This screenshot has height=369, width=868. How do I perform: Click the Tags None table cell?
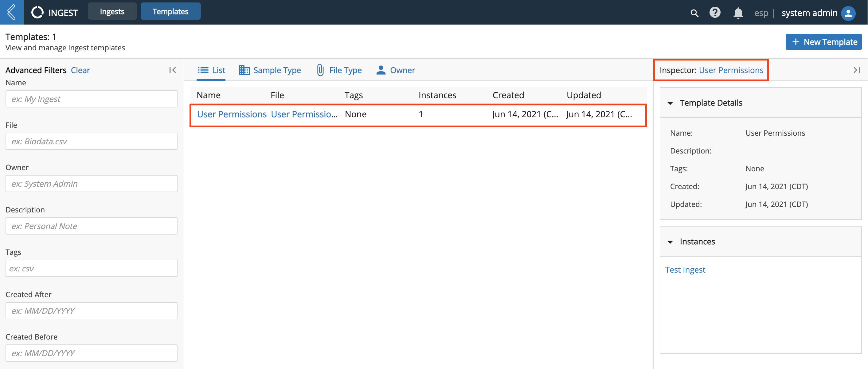[x=355, y=114]
